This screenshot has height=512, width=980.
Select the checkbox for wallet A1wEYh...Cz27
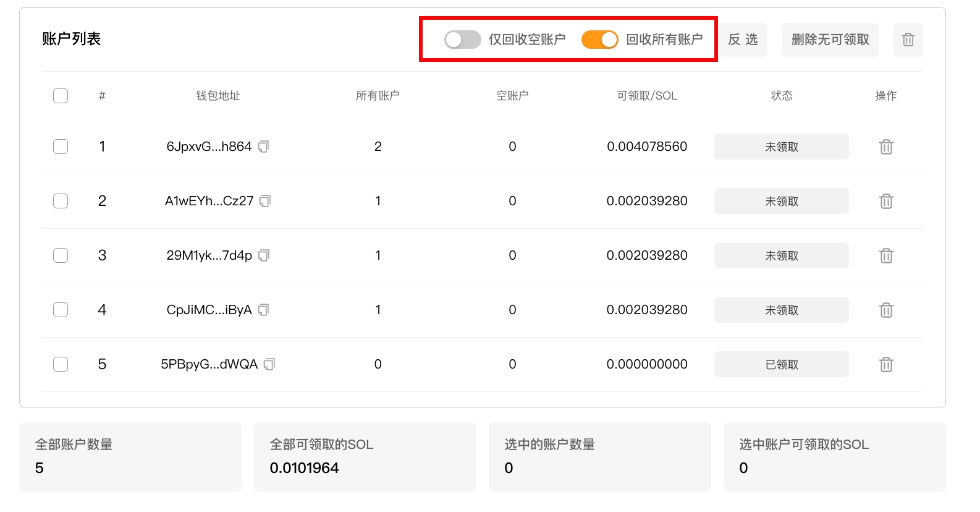(61, 202)
